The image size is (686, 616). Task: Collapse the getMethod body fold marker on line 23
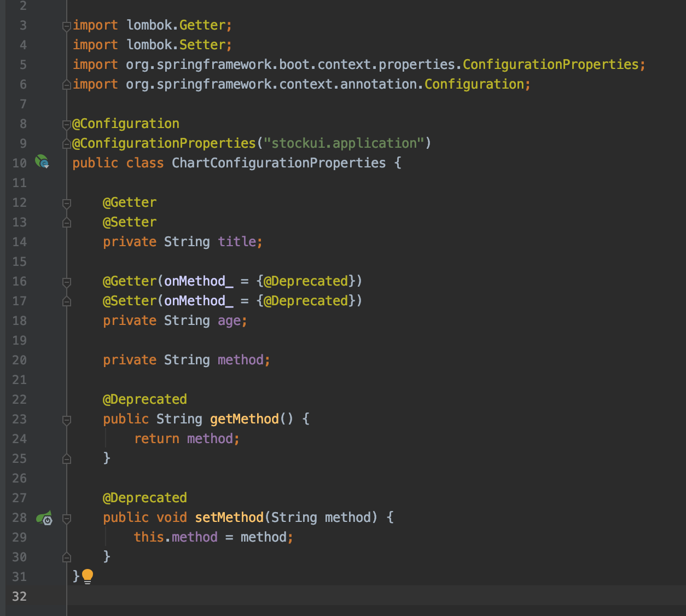click(x=66, y=420)
